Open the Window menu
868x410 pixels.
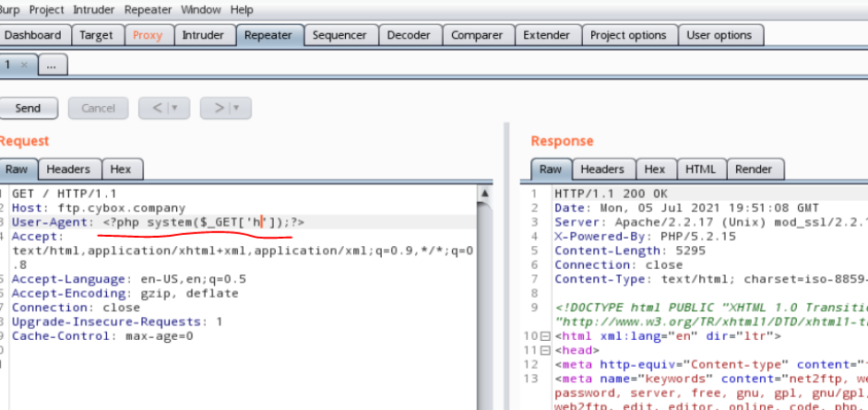pyautogui.click(x=200, y=9)
